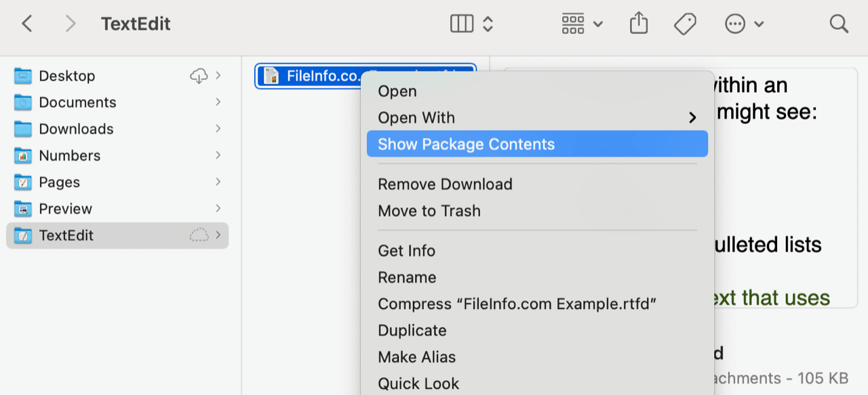Image resolution: width=868 pixels, height=395 pixels.
Task: Click the Tags icon in the toolbar
Action: [685, 23]
